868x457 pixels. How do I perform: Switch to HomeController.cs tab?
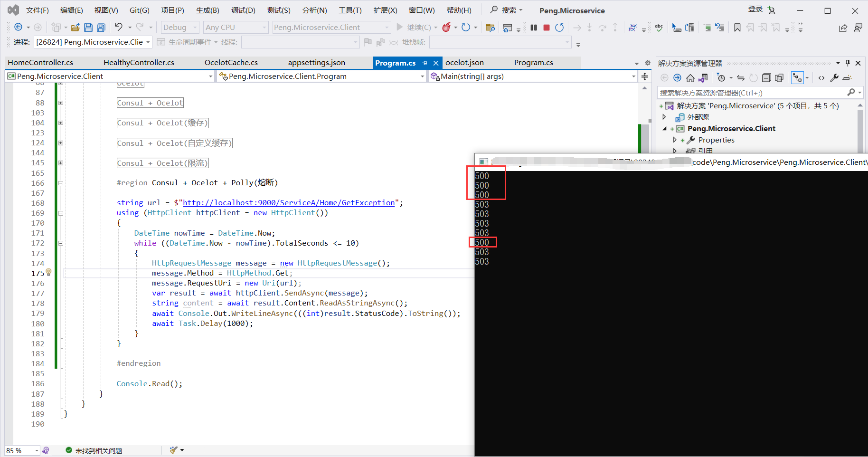click(40, 63)
